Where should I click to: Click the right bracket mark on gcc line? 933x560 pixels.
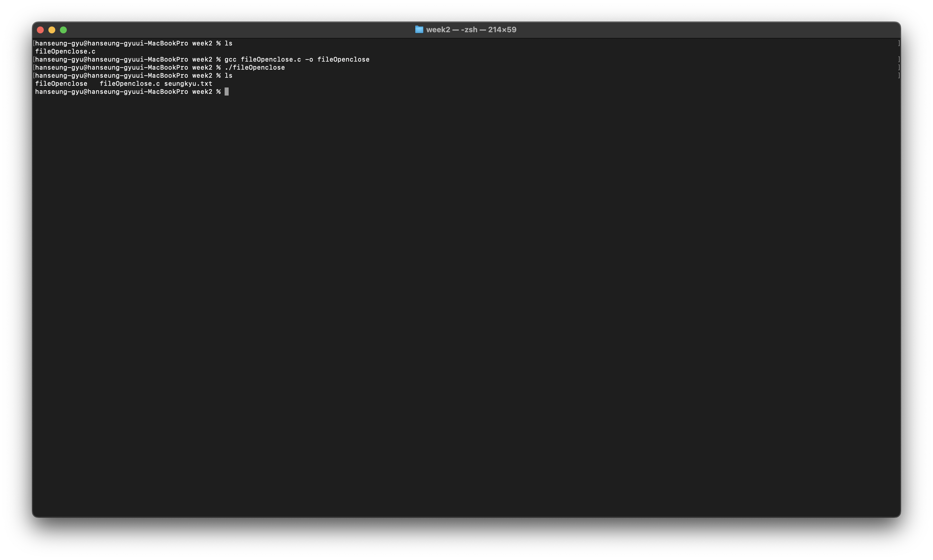pyautogui.click(x=899, y=60)
